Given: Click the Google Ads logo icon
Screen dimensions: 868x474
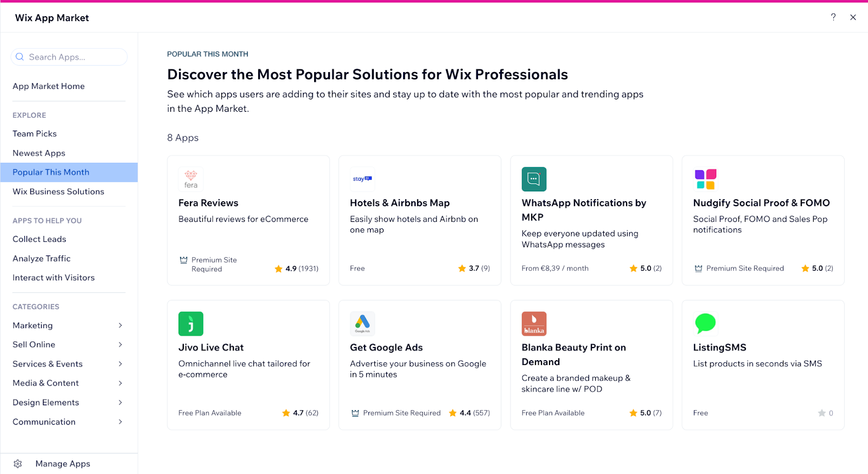Looking at the screenshot, I should pos(362,324).
